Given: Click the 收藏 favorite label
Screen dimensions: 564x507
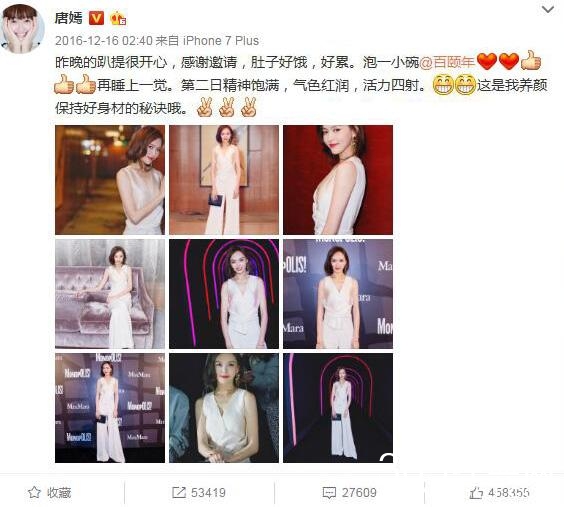Looking at the screenshot, I should point(59,492).
